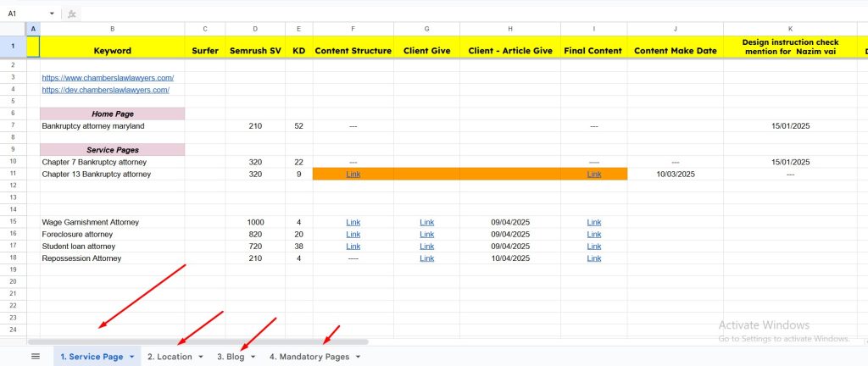This screenshot has width=868, height=366.
Task: Select the Chapter 7 Bankruptcy attorney cell
Action: (113, 162)
